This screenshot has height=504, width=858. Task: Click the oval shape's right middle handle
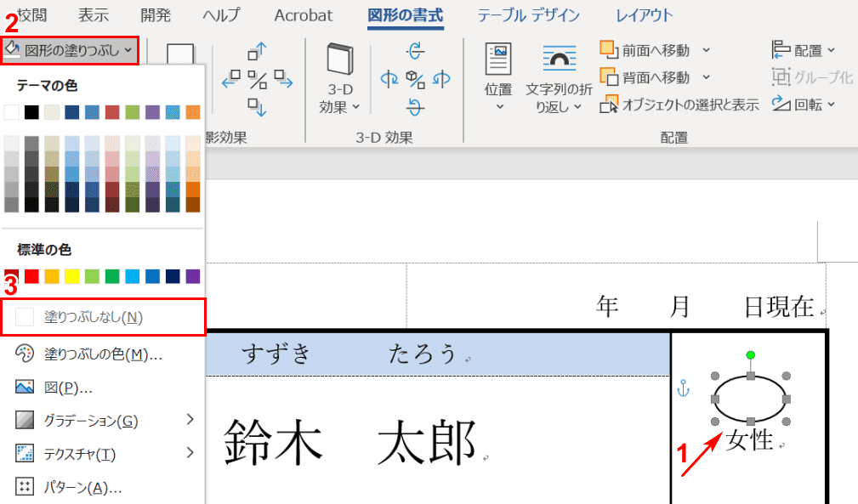(787, 399)
